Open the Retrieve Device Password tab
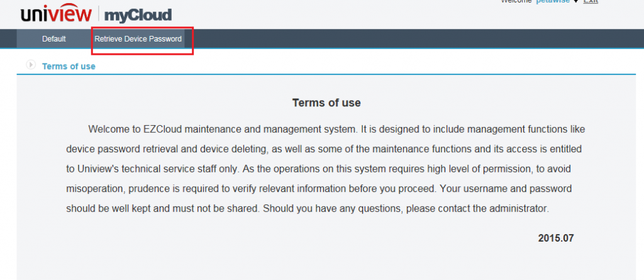Viewport: 644px width, 280px height. tap(138, 39)
